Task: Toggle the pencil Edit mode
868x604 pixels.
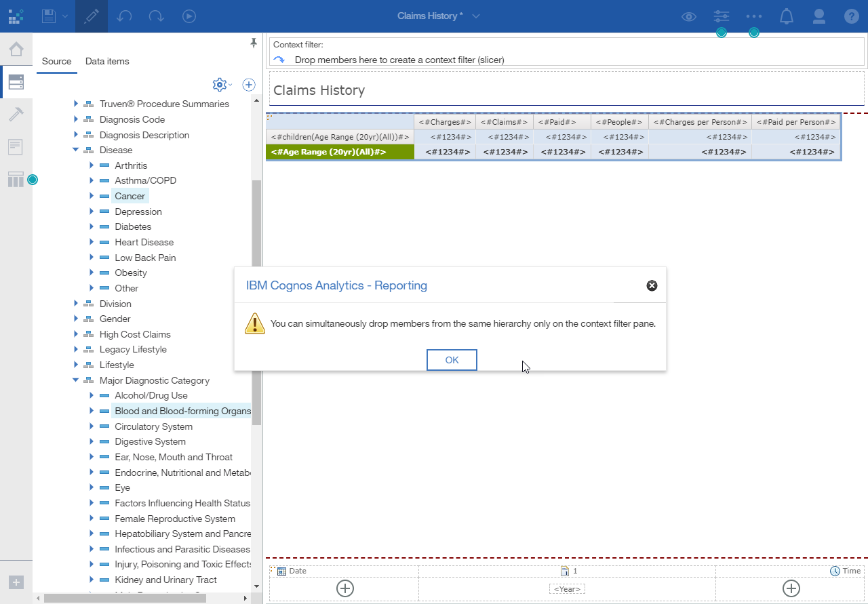Action: 92,16
